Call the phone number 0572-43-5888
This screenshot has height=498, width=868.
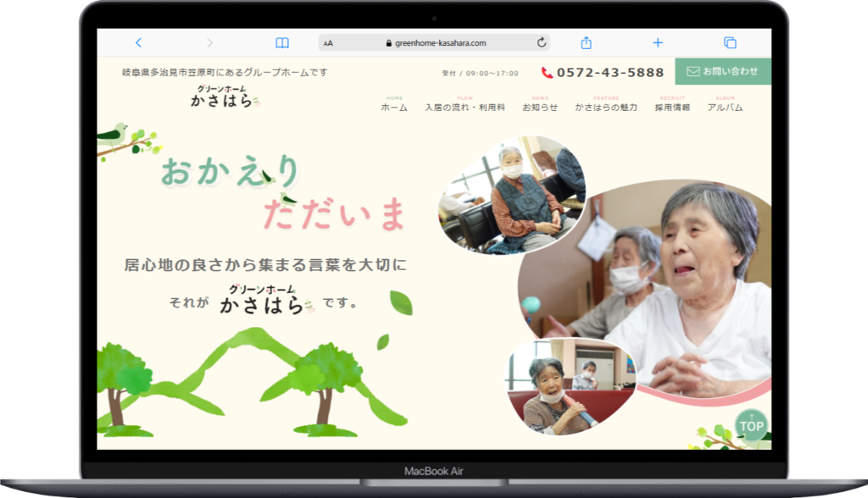point(610,73)
